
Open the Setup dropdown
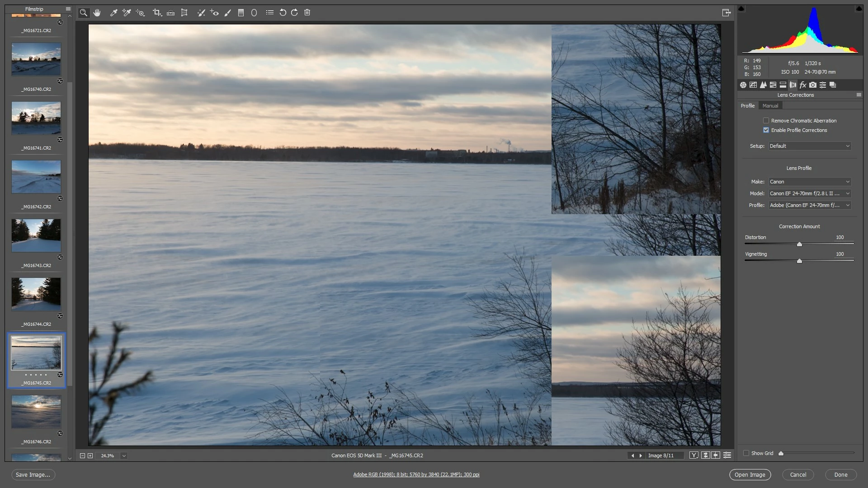point(810,146)
